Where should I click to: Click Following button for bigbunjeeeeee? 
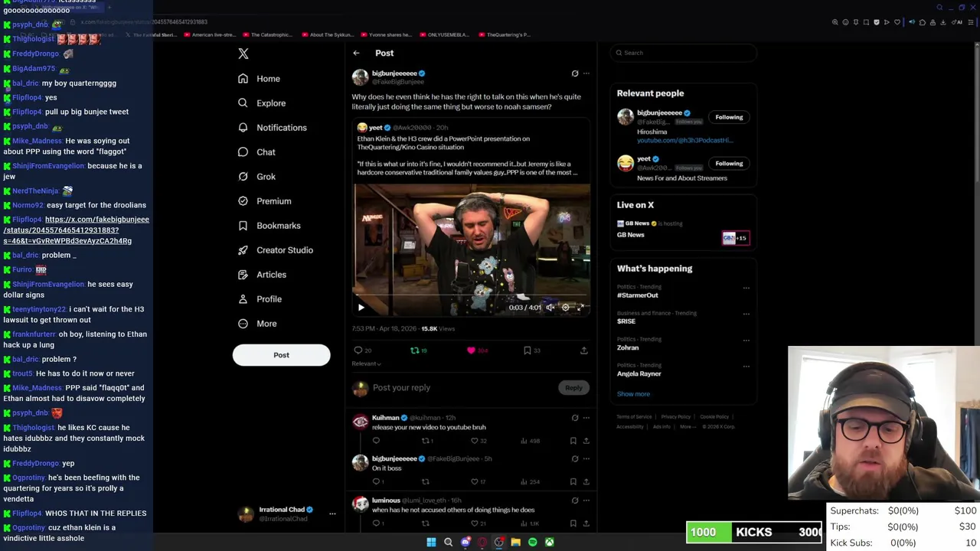(x=729, y=117)
